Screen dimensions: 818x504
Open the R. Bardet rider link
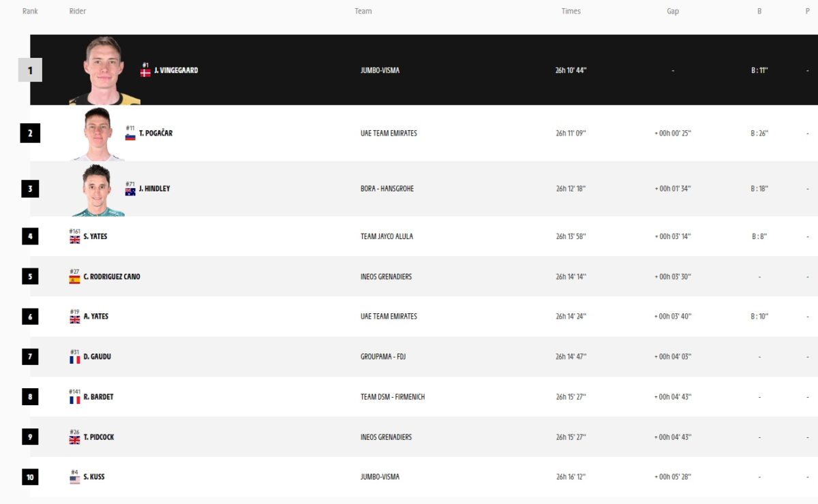(98, 397)
